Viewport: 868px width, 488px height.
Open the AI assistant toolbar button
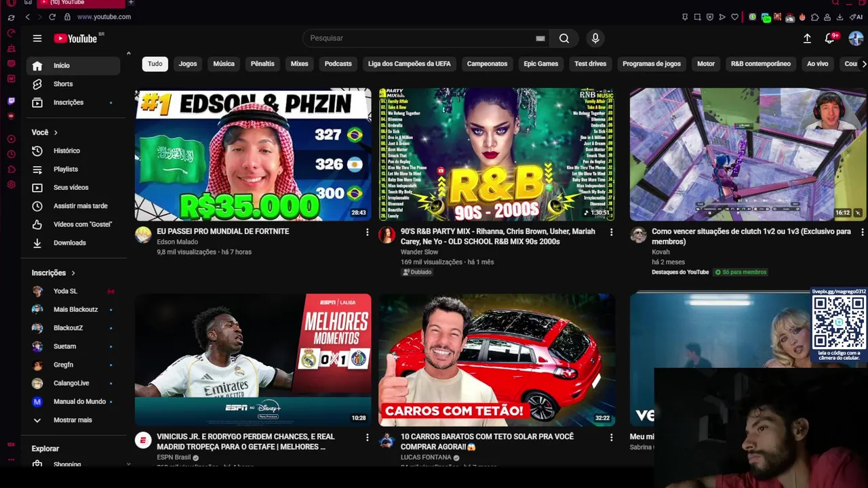(x=857, y=17)
